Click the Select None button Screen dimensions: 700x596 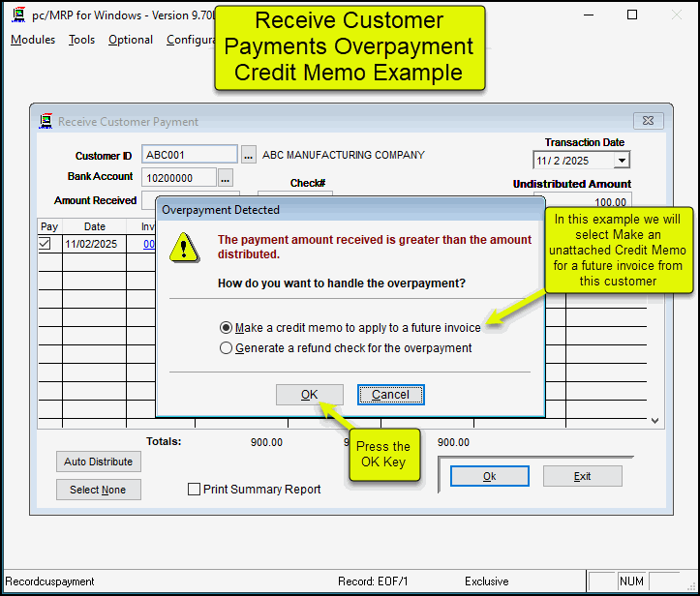98,490
